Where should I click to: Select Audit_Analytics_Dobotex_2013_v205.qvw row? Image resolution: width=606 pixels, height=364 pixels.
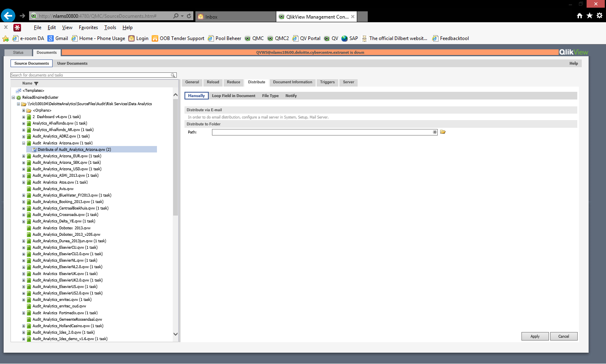(x=66, y=235)
